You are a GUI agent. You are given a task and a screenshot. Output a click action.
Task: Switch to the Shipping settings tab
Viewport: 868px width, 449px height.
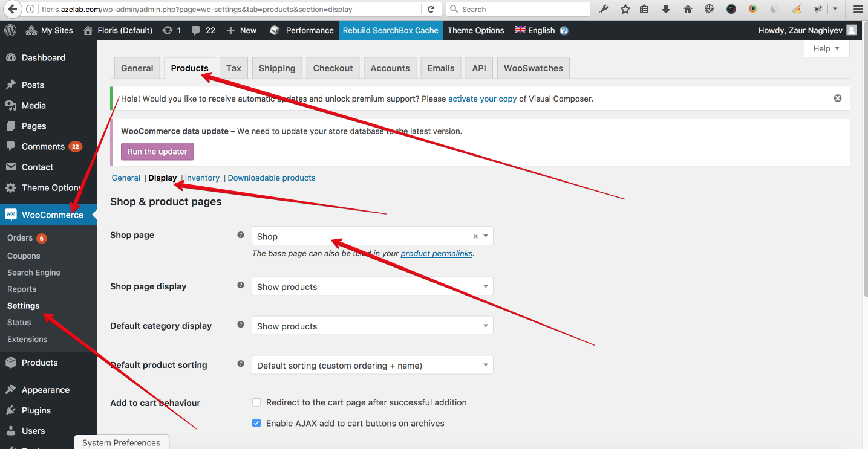[x=277, y=68]
